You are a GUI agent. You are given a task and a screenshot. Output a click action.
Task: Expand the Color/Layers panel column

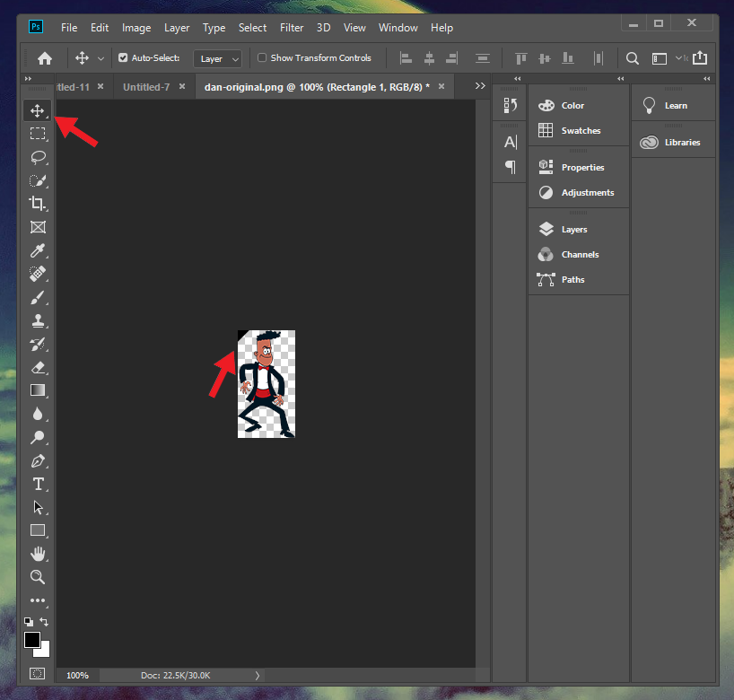click(621, 79)
